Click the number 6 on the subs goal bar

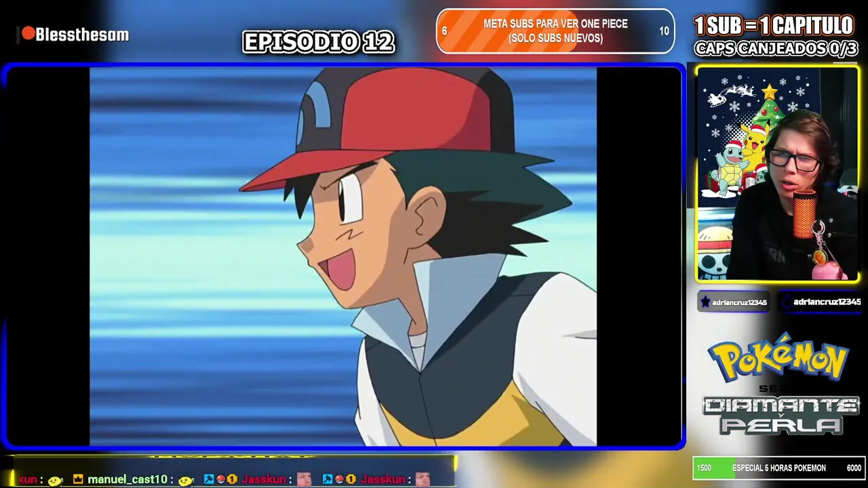[x=444, y=31]
